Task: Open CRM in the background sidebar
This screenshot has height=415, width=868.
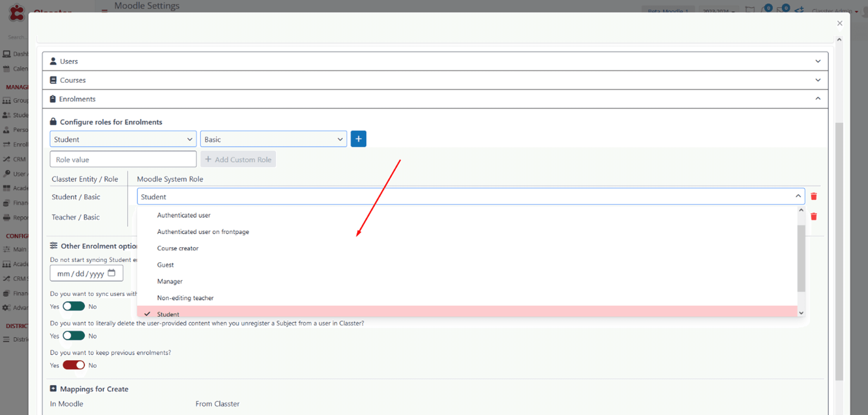Action: 15,159
